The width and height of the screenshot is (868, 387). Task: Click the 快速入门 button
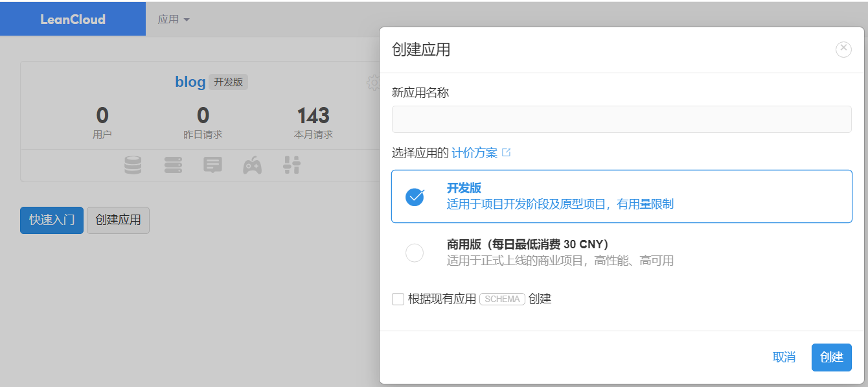tap(52, 220)
